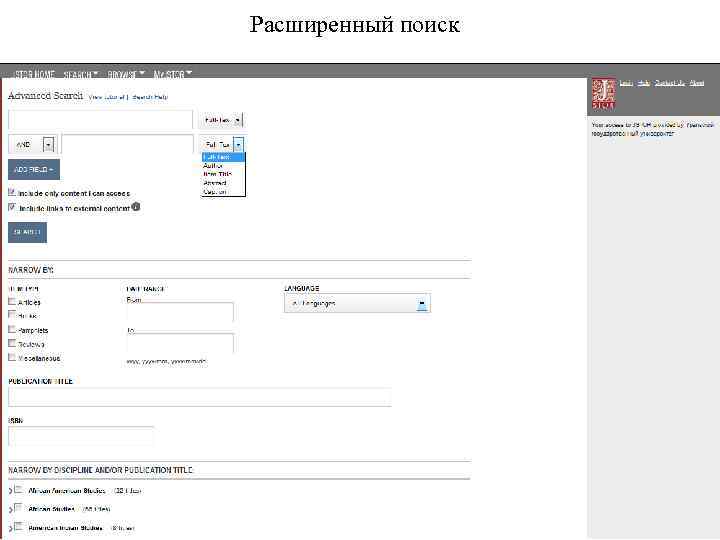Click the JSTOR logo image
The width and height of the screenshot is (720, 540).
[603, 94]
